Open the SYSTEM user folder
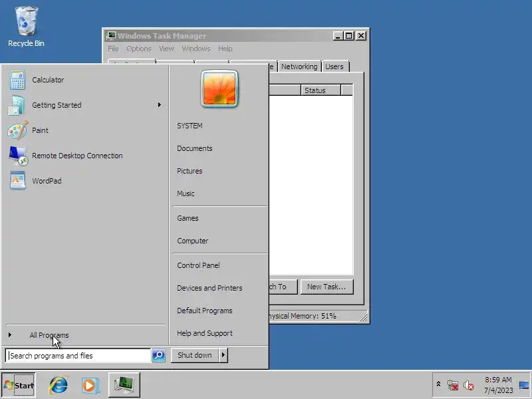The width and height of the screenshot is (532, 399). [x=190, y=126]
